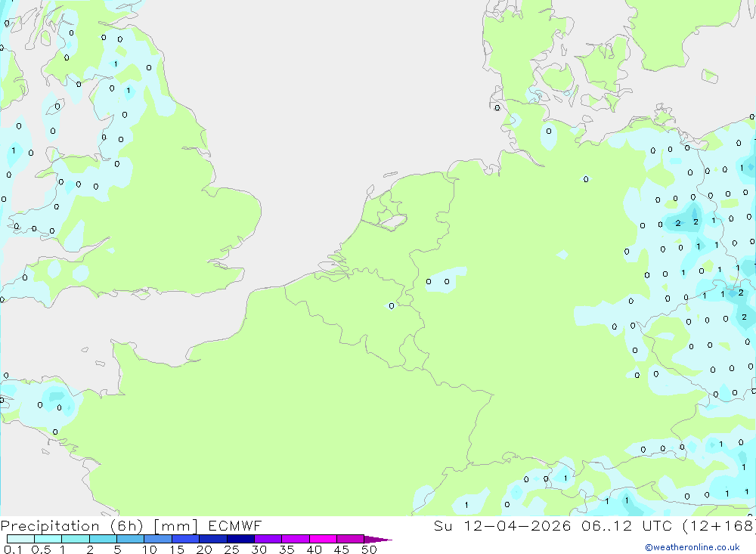Pick the 40–45 mm magenta legend swatch
The height and width of the screenshot is (554, 756).
323,539
